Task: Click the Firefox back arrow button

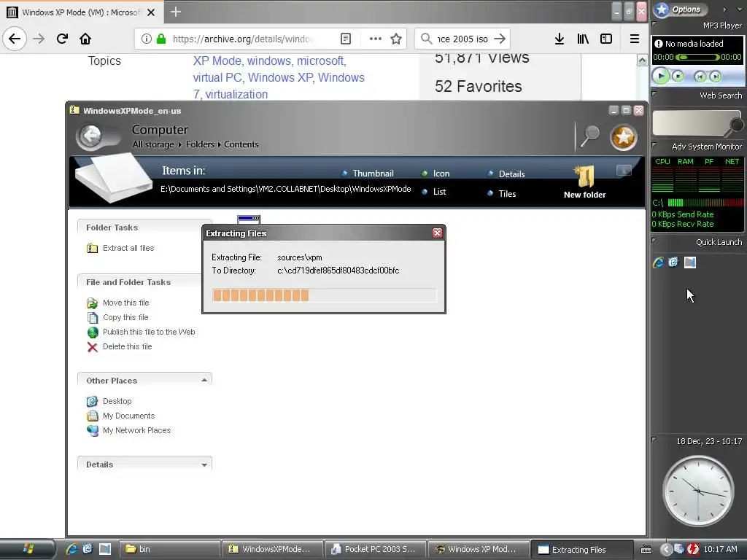Action: 15,39
